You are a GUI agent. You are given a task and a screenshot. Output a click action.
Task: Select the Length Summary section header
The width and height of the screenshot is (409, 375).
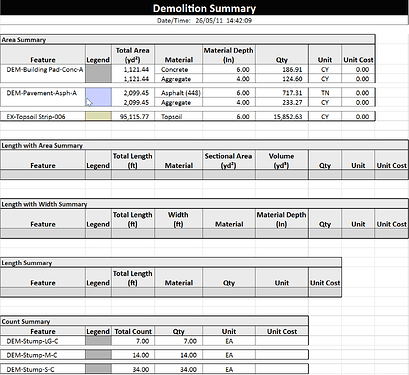click(x=171, y=263)
